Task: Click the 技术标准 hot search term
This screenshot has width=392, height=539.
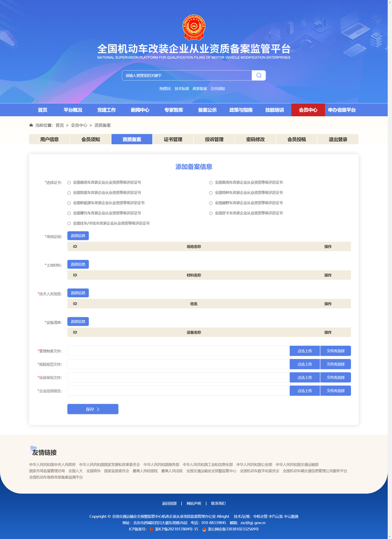Action: [182, 89]
